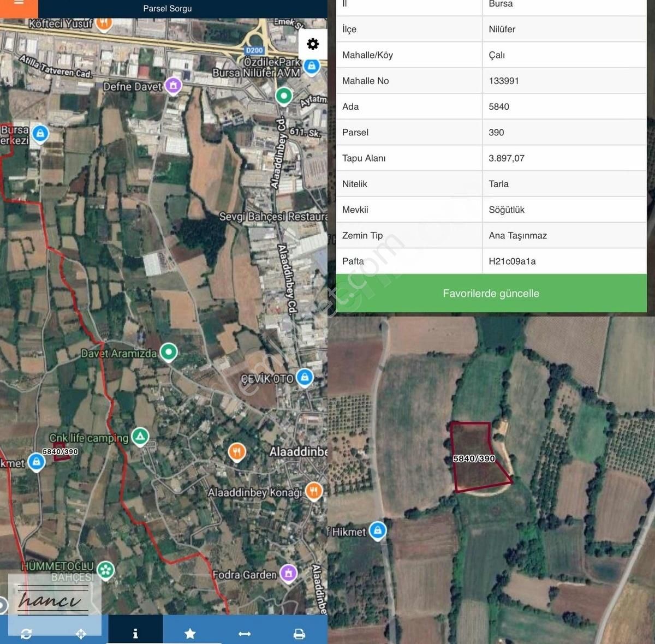Click the Köfteci Yusuf restaurant marker
This screenshot has width=655, height=644.
tap(104, 23)
